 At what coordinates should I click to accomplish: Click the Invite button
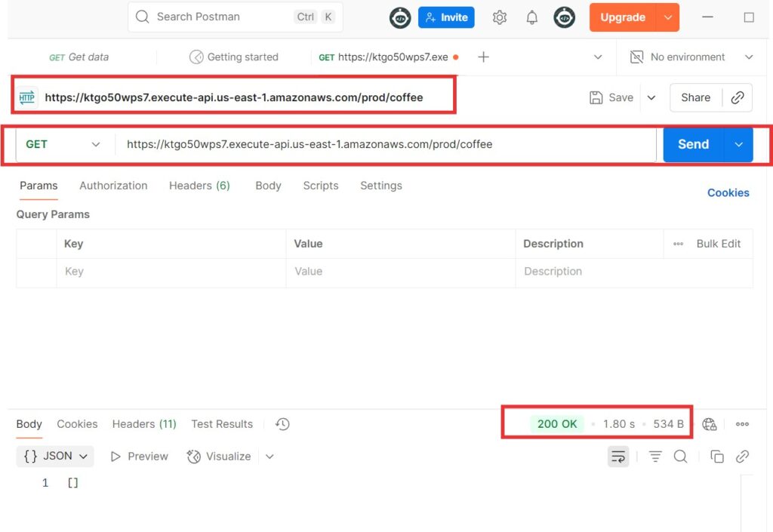446,18
